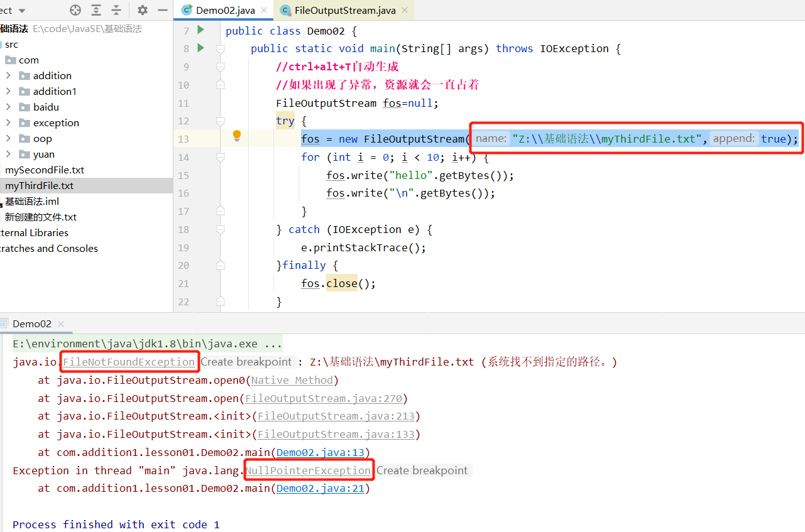Expand the addition package folder
Image resolution: width=805 pixels, height=532 pixels.
[x=8, y=75]
